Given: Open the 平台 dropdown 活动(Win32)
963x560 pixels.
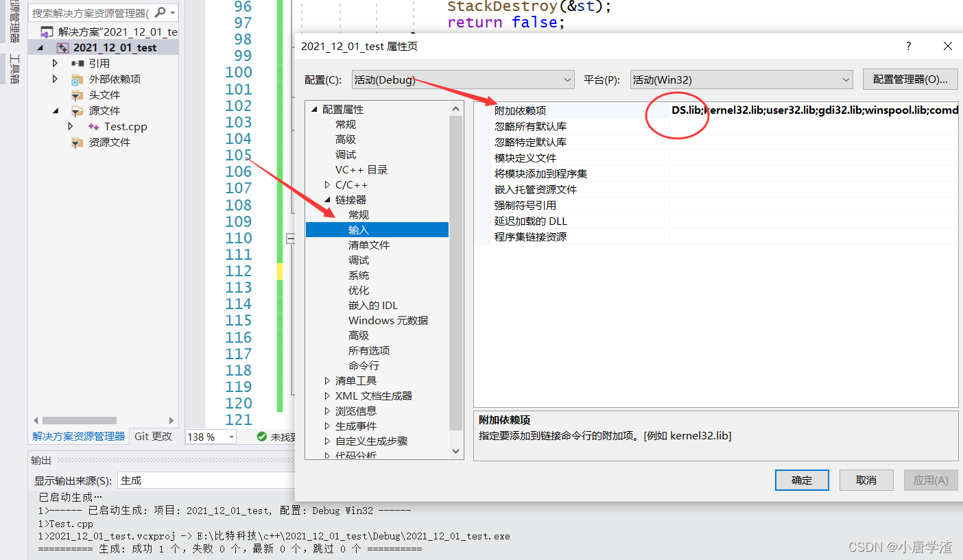Looking at the screenshot, I should [741, 80].
